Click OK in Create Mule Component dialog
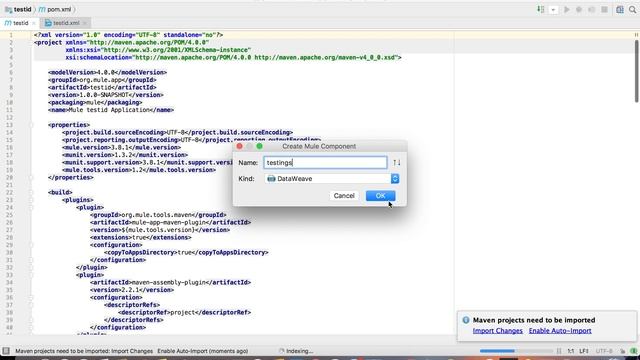Image resolution: width=640 pixels, height=360 pixels. [x=380, y=196]
